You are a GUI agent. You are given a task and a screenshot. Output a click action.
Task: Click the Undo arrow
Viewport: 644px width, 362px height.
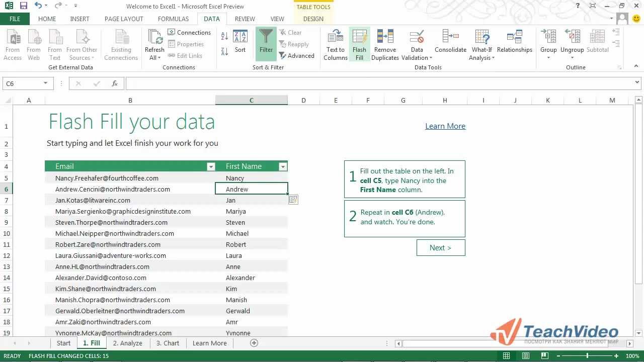pyautogui.click(x=38, y=6)
